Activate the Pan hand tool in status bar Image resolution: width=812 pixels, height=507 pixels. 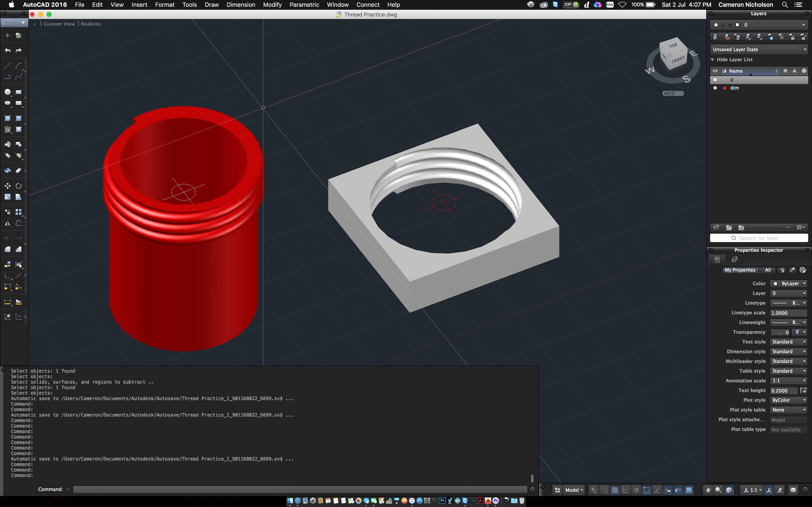click(708, 490)
